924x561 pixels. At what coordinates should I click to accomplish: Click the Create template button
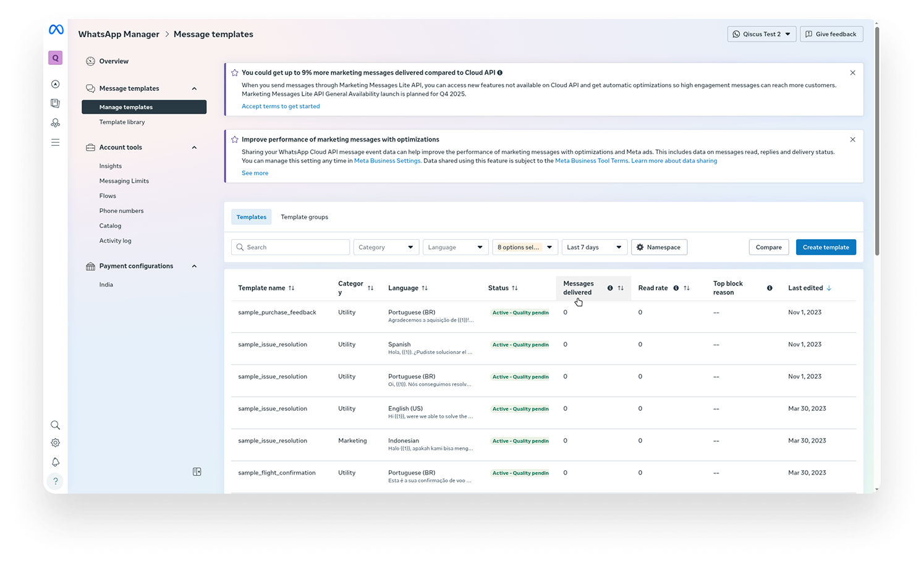(825, 247)
